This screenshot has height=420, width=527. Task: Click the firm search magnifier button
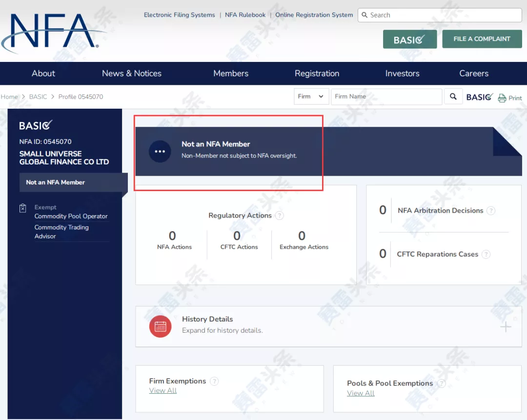tap(453, 97)
